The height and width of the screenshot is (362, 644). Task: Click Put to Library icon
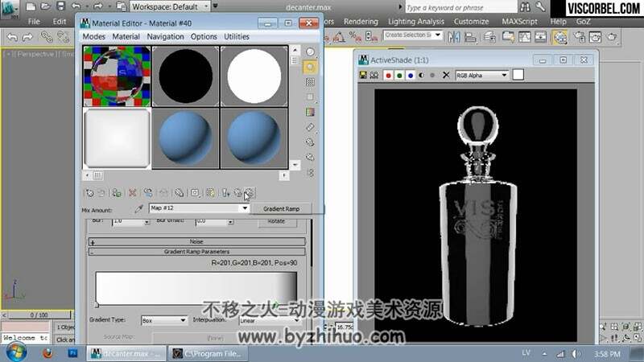(x=179, y=193)
